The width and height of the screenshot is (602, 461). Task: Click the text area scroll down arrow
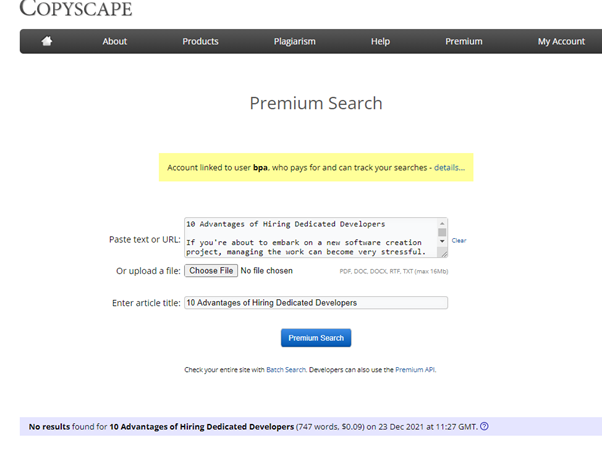[442, 241]
